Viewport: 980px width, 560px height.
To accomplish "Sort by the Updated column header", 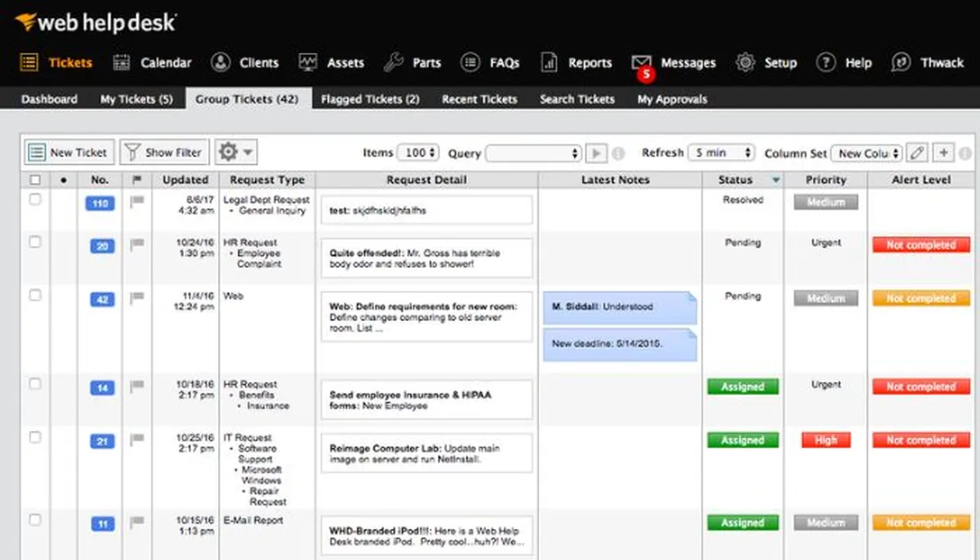I will coord(185,180).
